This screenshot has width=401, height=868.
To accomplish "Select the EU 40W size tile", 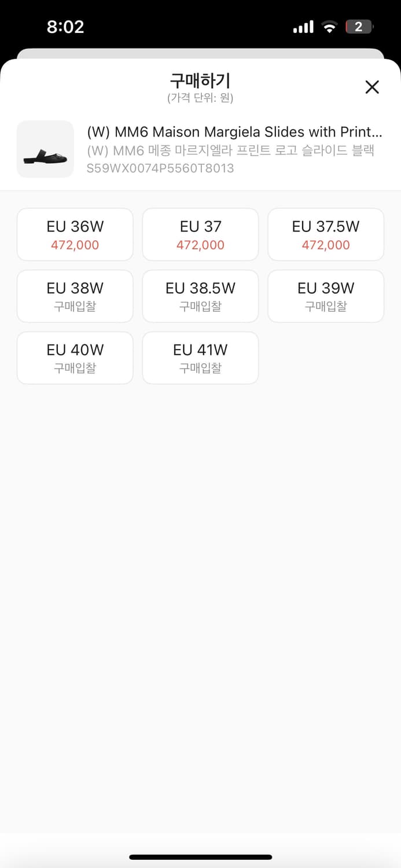I will point(75,358).
